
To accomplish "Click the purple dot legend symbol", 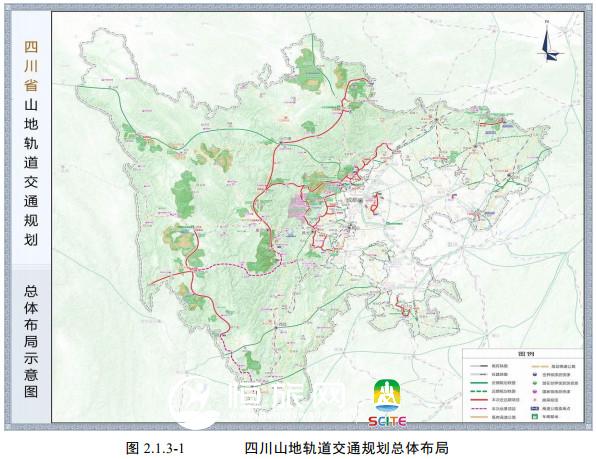I will click(x=535, y=391).
